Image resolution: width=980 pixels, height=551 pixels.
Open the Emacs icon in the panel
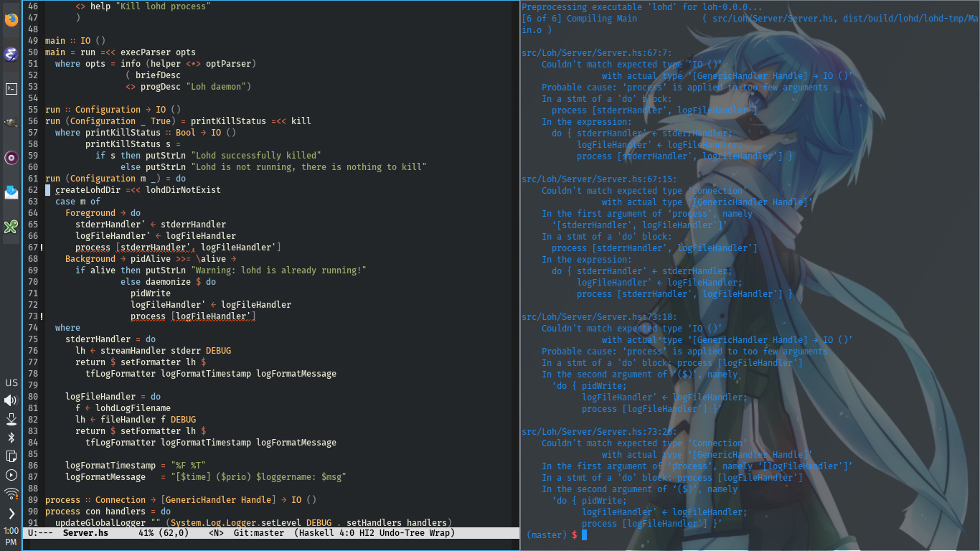[11, 55]
